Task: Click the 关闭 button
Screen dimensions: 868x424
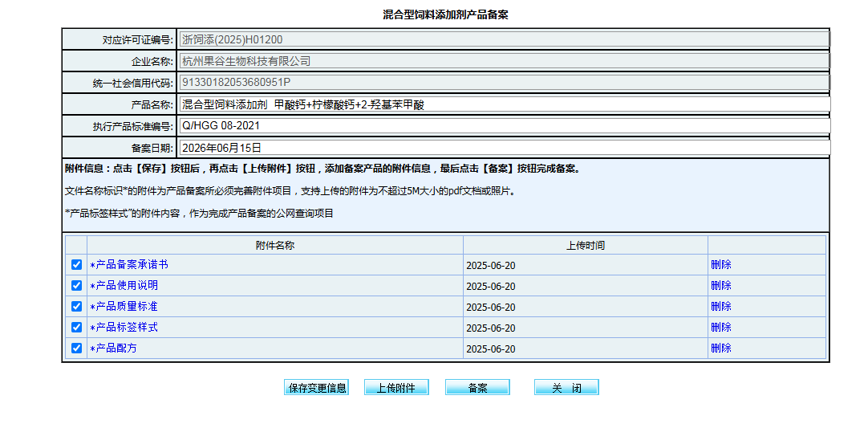Action: click(x=566, y=387)
